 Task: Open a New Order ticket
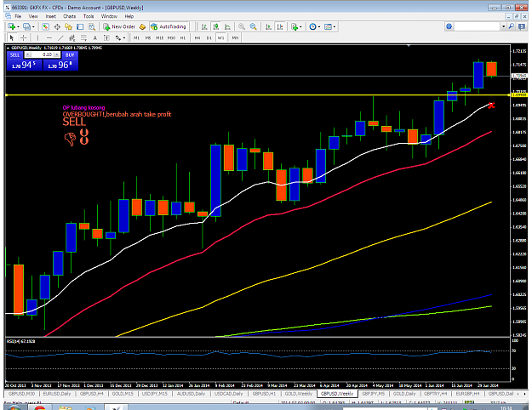pos(119,26)
